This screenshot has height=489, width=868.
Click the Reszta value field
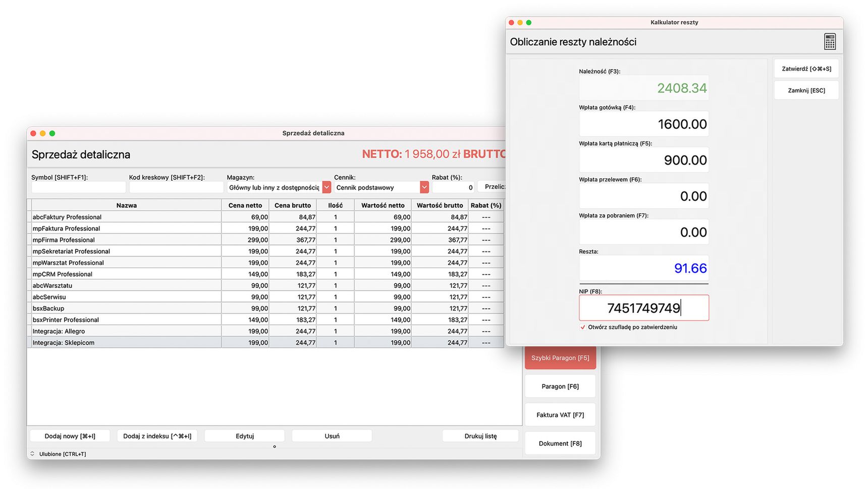[644, 268]
